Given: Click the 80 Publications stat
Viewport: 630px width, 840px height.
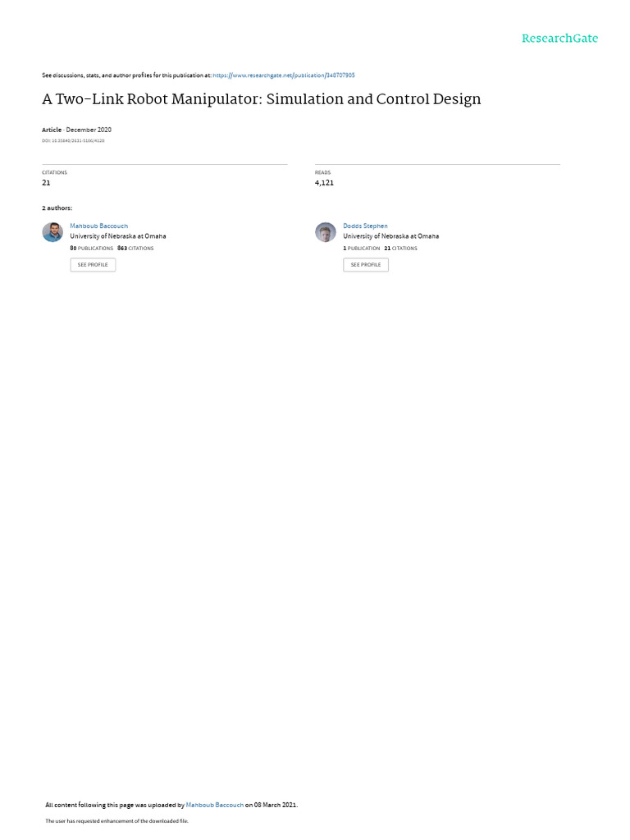Looking at the screenshot, I should pyautogui.click(x=92, y=249).
